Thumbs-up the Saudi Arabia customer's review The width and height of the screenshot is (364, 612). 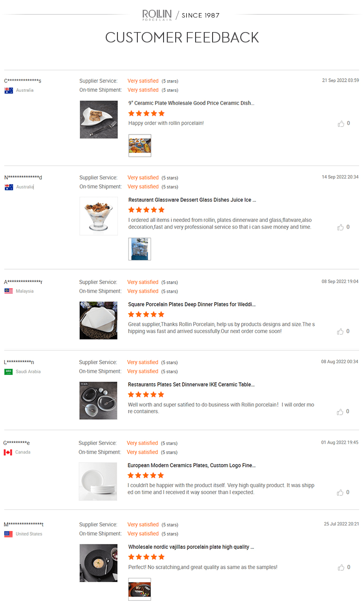340,412
